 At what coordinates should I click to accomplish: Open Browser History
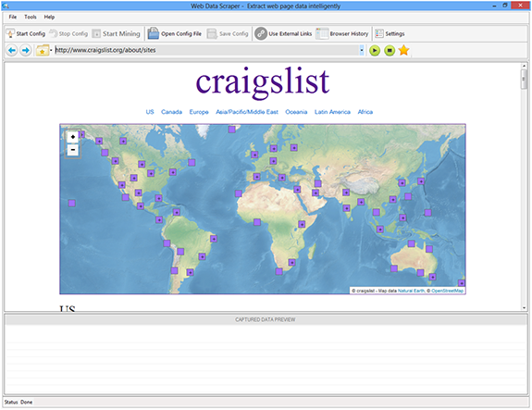342,33
